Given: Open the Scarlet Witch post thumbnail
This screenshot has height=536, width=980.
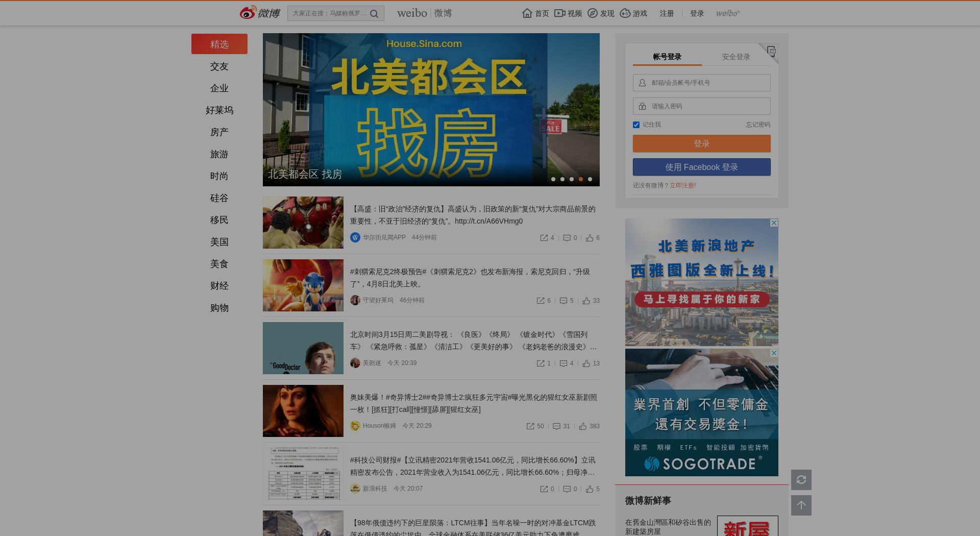Looking at the screenshot, I should point(303,411).
